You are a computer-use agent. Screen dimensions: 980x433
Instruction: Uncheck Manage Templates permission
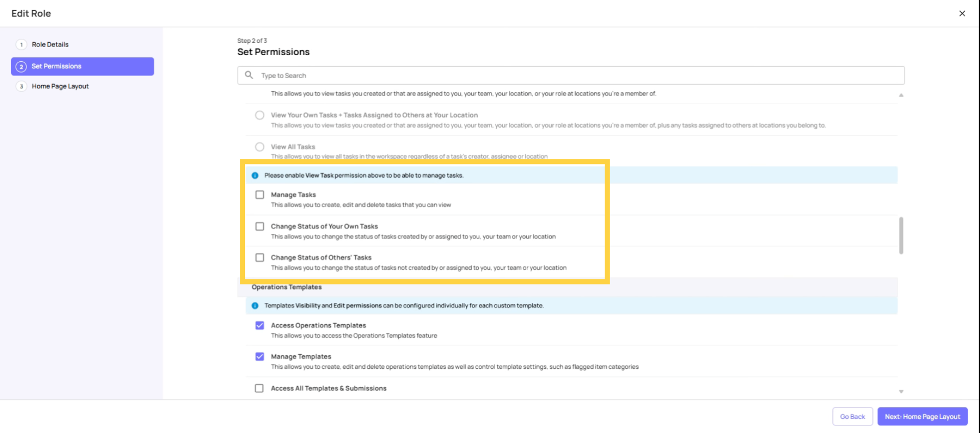[x=259, y=356]
